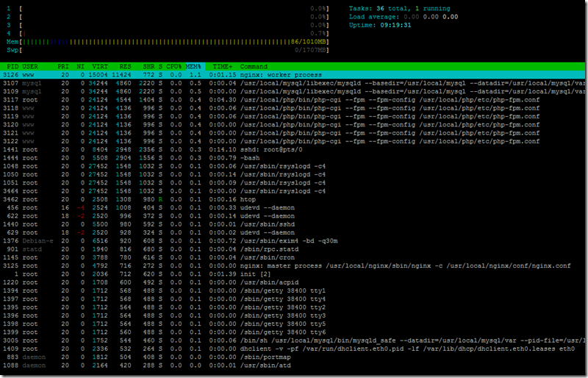Click the CPU 4 usage meter
The height and width of the screenshot is (378, 588).
pyautogui.click(x=168, y=33)
